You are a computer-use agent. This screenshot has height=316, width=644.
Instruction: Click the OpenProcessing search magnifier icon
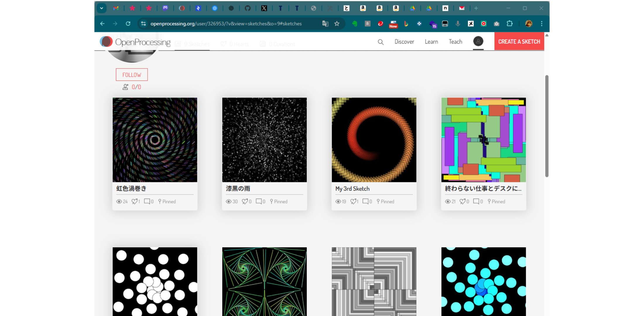coord(381,42)
